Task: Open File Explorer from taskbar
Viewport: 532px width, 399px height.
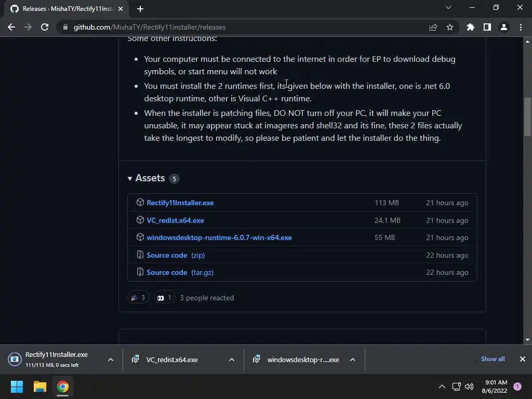Action: [39, 387]
